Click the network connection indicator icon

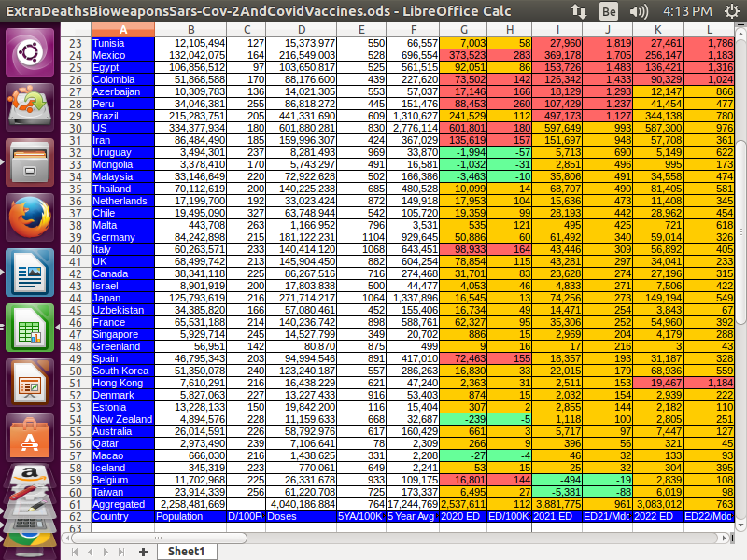(579, 11)
